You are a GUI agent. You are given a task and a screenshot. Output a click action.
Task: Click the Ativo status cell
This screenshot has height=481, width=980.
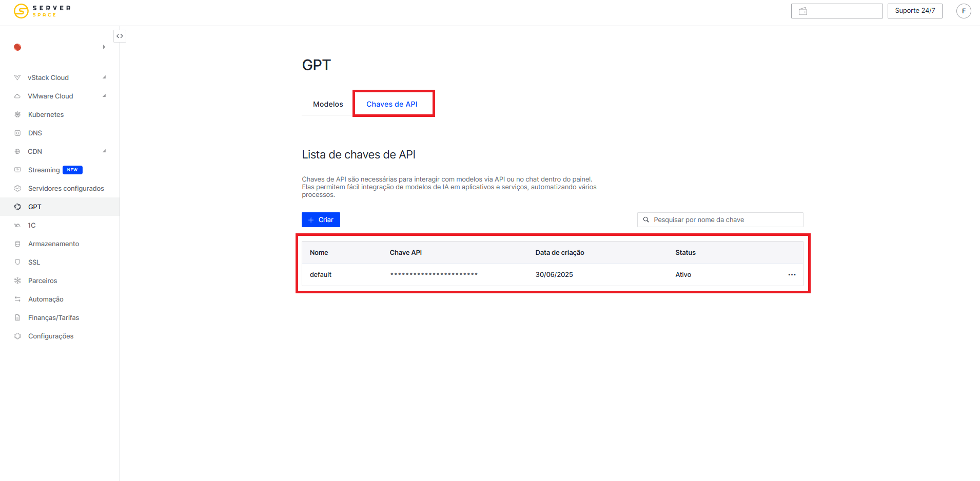pyautogui.click(x=683, y=275)
